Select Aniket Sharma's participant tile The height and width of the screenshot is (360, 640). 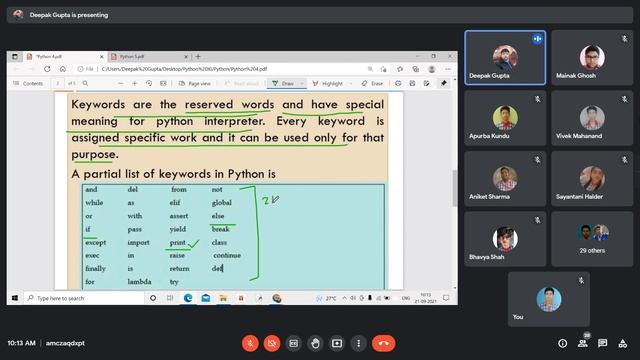[x=505, y=178]
